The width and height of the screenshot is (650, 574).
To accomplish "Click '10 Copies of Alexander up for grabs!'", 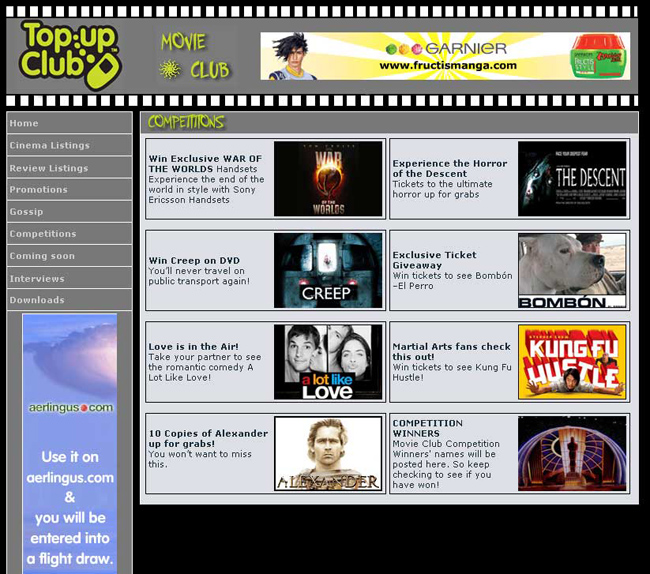I will [x=208, y=438].
